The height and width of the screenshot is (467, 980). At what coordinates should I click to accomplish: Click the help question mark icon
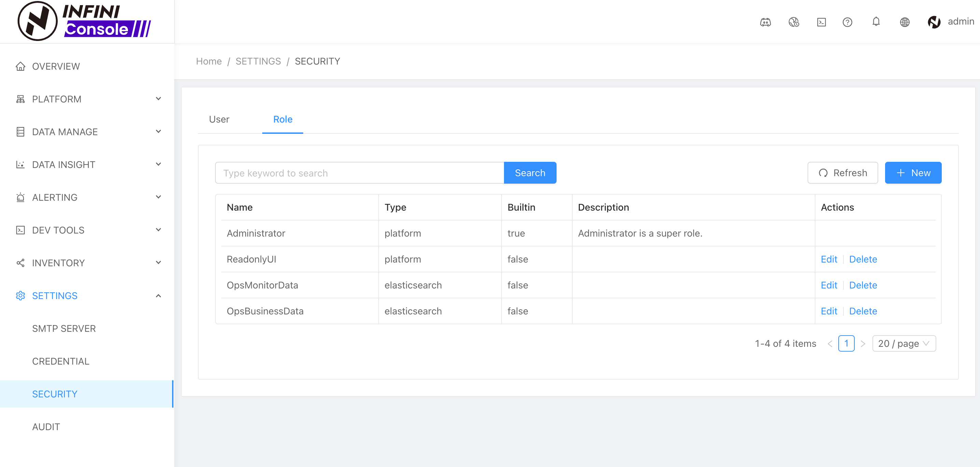(x=847, y=22)
